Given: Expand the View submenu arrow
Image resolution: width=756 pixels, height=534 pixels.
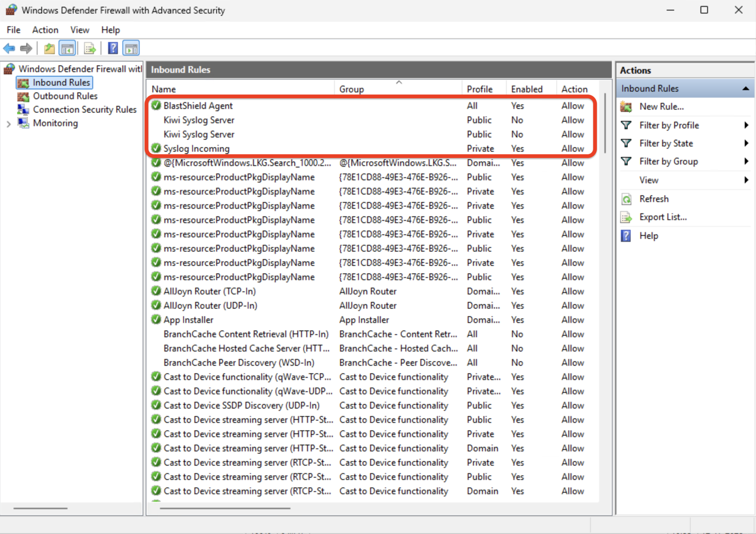Looking at the screenshot, I should (x=746, y=180).
